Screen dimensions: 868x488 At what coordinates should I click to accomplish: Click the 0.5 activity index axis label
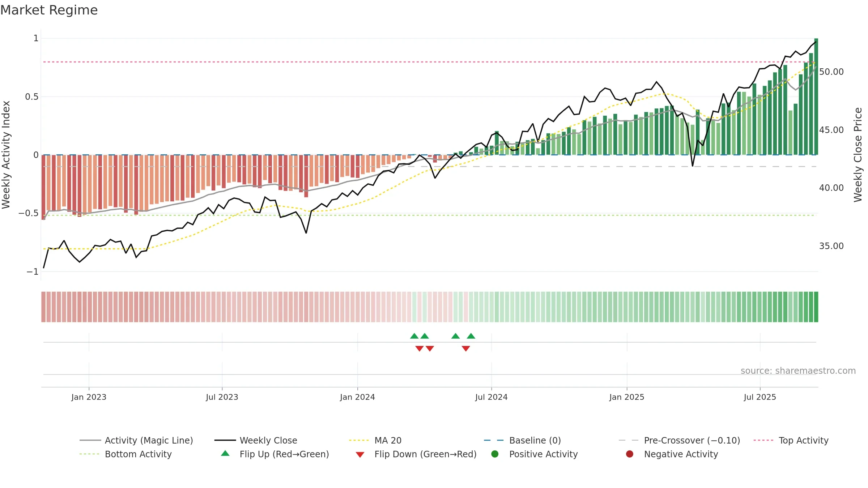pyautogui.click(x=32, y=97)
